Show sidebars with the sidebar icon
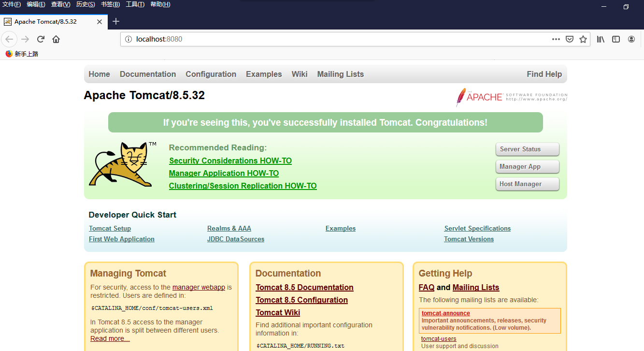 [616, 39]
